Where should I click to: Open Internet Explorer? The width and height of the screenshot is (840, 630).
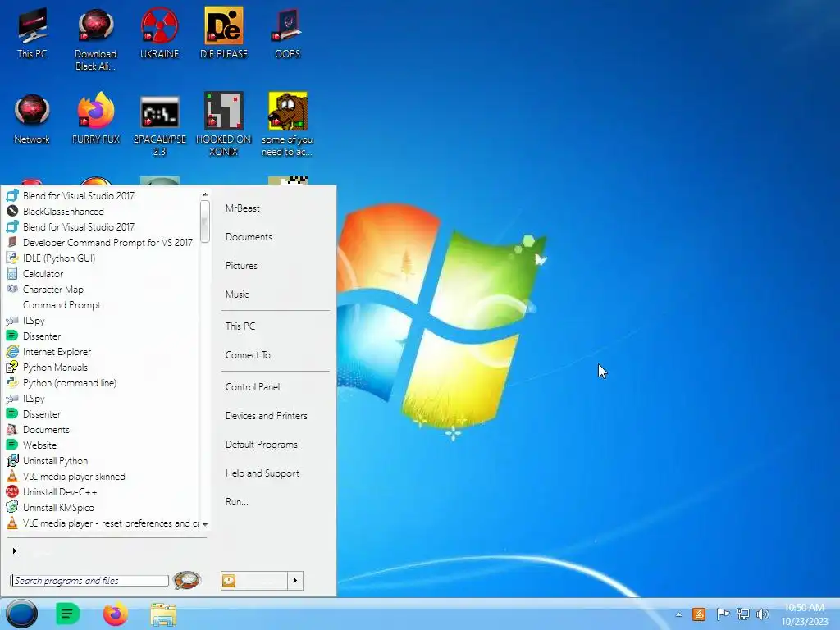click(x=57, y=352)
